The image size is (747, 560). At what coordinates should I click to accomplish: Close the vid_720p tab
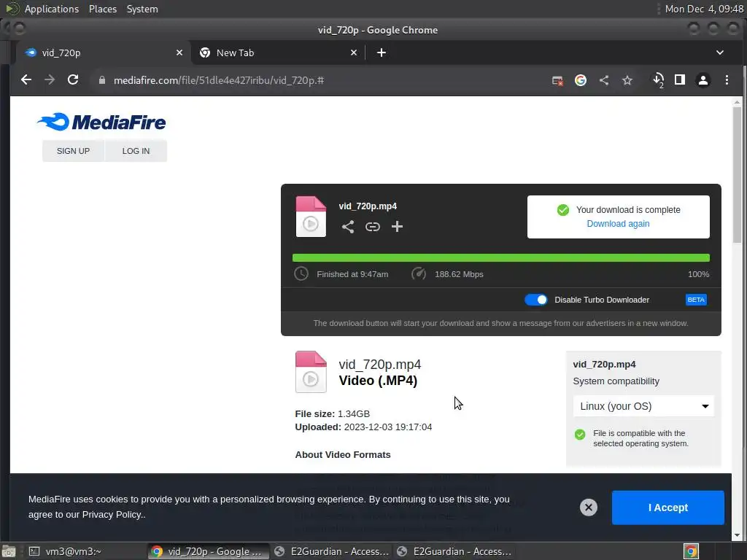pyautogui.click(x=179, y=52)
